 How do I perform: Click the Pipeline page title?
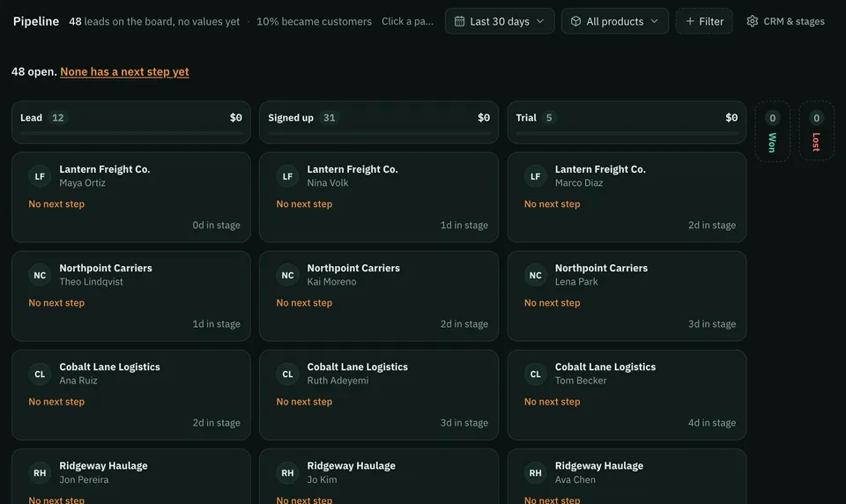click(x=36, y=21)
